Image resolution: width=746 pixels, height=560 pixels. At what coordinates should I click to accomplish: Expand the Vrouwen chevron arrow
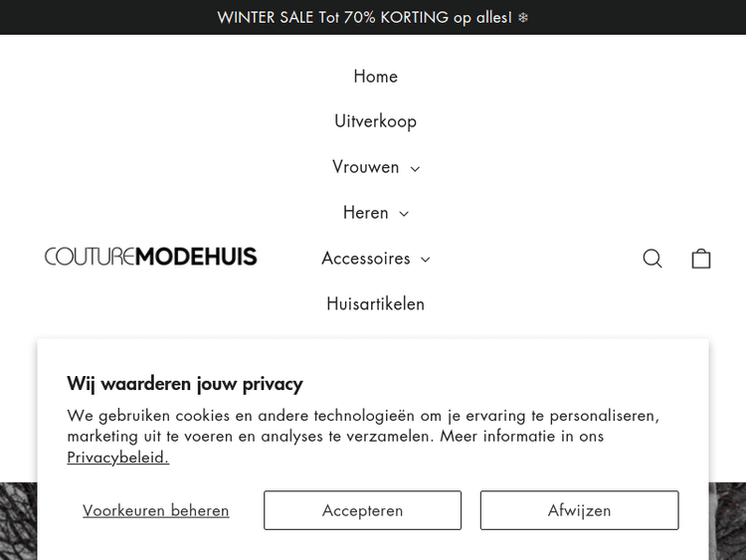tap(415, 169)
